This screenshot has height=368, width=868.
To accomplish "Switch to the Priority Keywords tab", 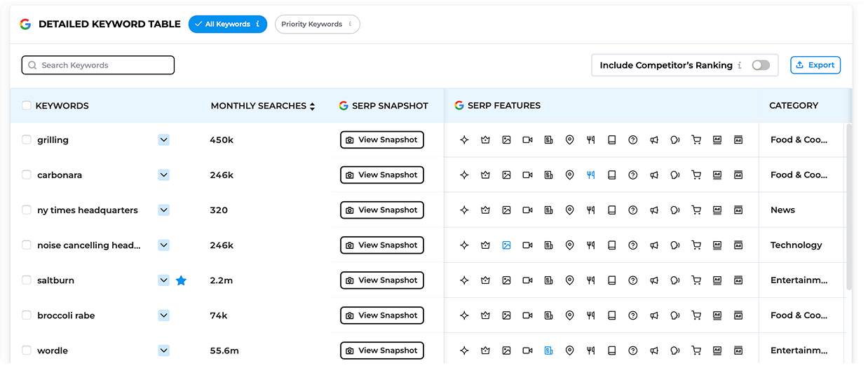I will (x=317, y=25).
